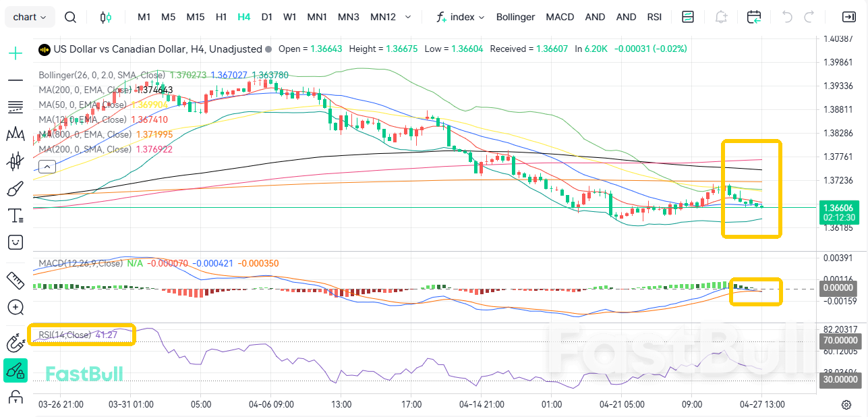Image resolution: width=868 pixels, height=417 pixels.
Task: Switch to the H1 timeframe tab
Action: point(221,17)
